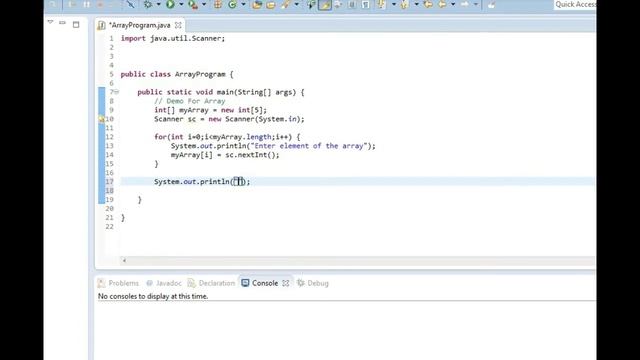Viewport: 640px width, 360px height.
Task: Open the Run Last Tool dropdown arrow
Action: click(204, 4)
